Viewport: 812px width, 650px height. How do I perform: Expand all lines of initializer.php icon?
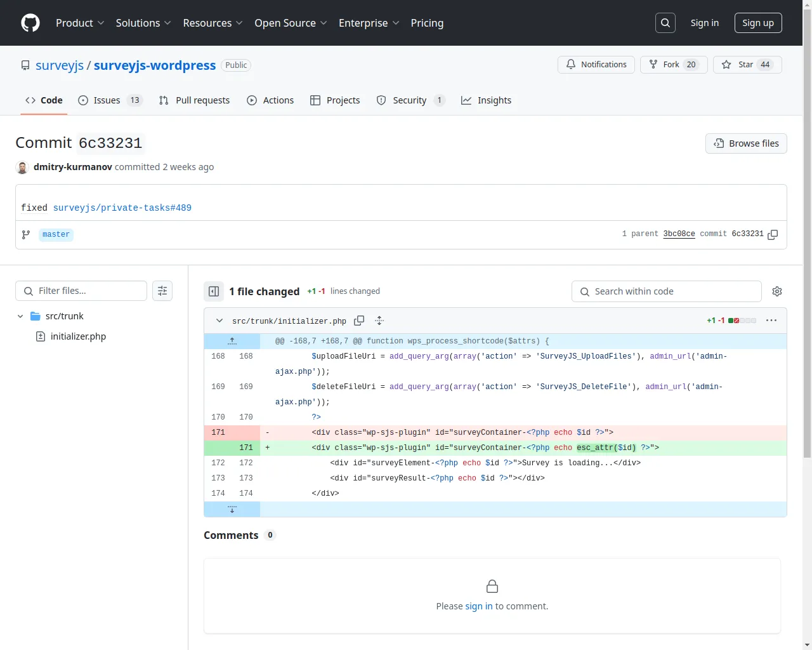coord(379,321)
